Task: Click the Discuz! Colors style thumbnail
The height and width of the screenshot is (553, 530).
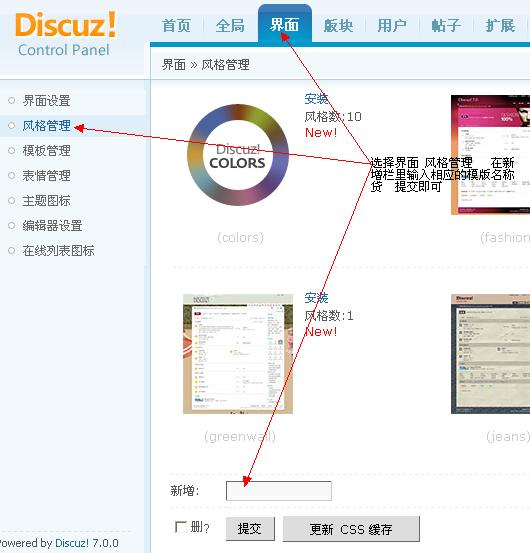Action: pyautogui.click(x=238, y=155)
